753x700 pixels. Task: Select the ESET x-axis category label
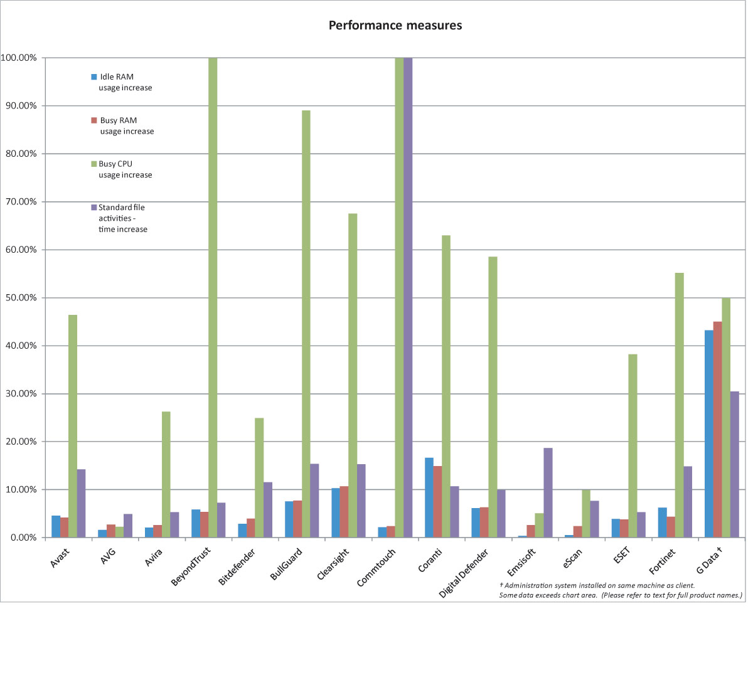point(621,556)
